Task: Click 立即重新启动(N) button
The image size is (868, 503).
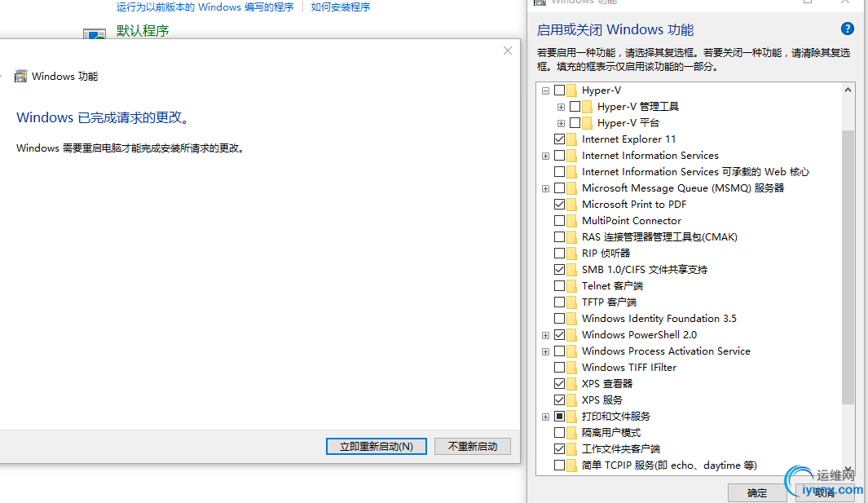Action: tap(377, 447)
